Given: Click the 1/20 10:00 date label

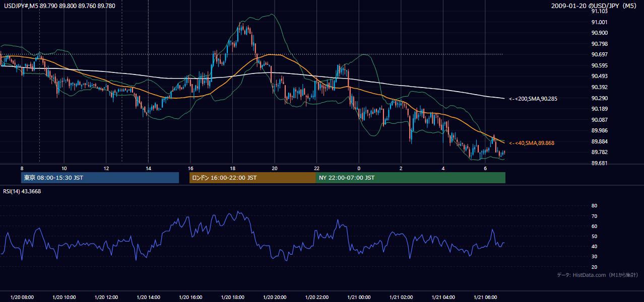Looking at the screenshot, I should tap(64, 297).
